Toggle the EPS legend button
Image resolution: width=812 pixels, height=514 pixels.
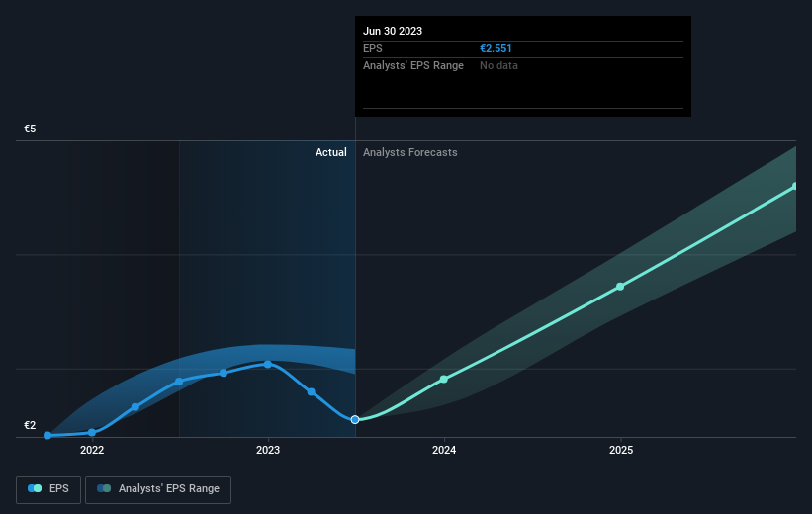(48, 489)
